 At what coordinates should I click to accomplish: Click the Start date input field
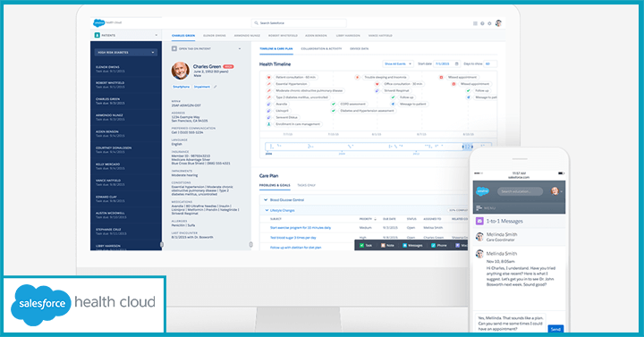coord(447,64)
